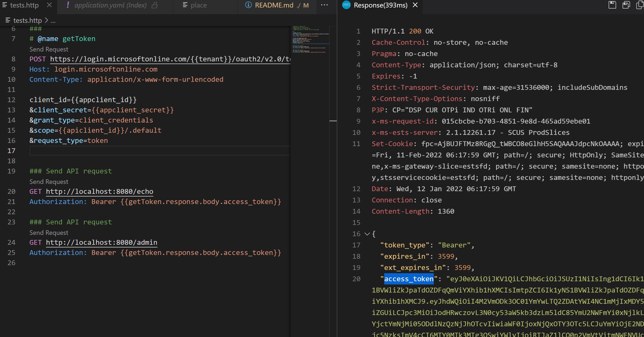Collapse the JSON body at response line 16
Image resolution: width=644 pixels, height=337 pixels.
point(367,234)
